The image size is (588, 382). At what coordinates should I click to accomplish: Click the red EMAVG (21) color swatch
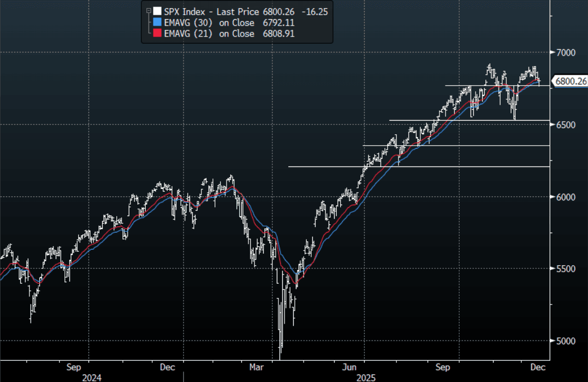[x=157, y=34]
